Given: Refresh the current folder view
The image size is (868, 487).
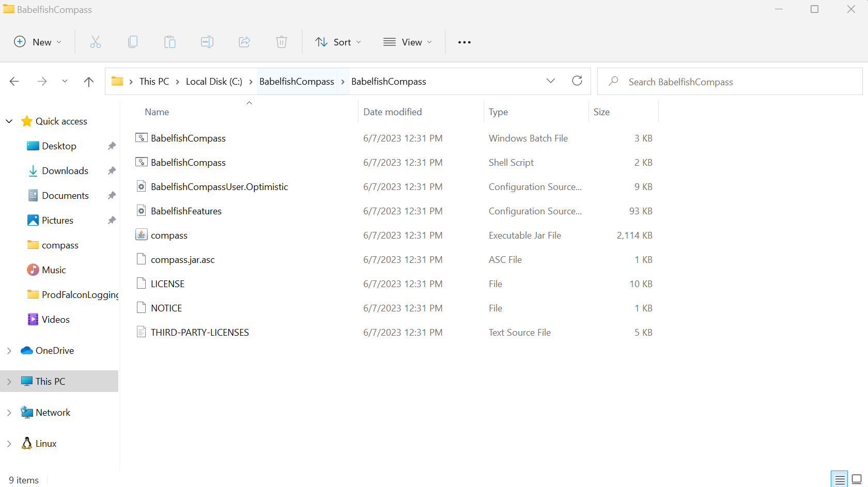Looking at the screenshot, I should 577,81.
